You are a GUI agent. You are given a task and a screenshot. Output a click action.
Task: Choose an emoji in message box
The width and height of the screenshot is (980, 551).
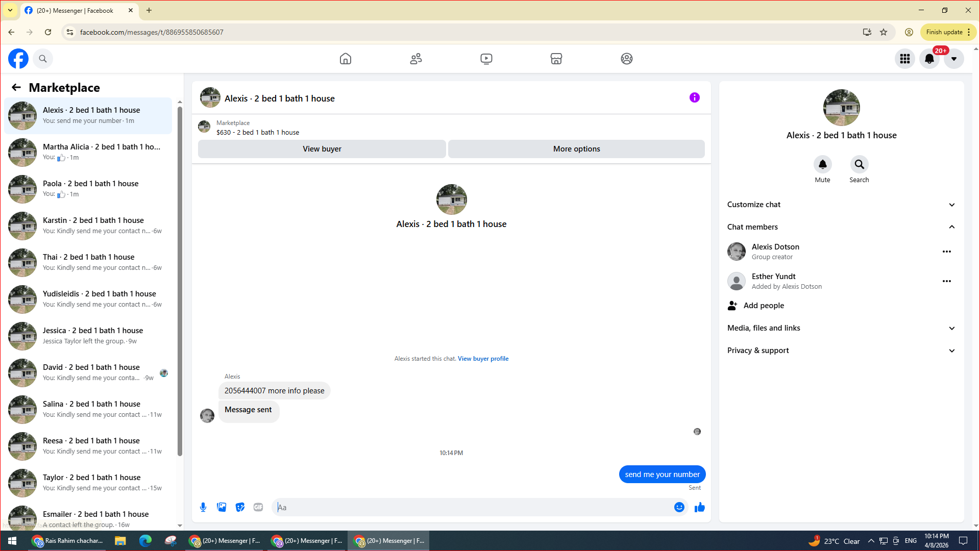[x=679, y=507]
